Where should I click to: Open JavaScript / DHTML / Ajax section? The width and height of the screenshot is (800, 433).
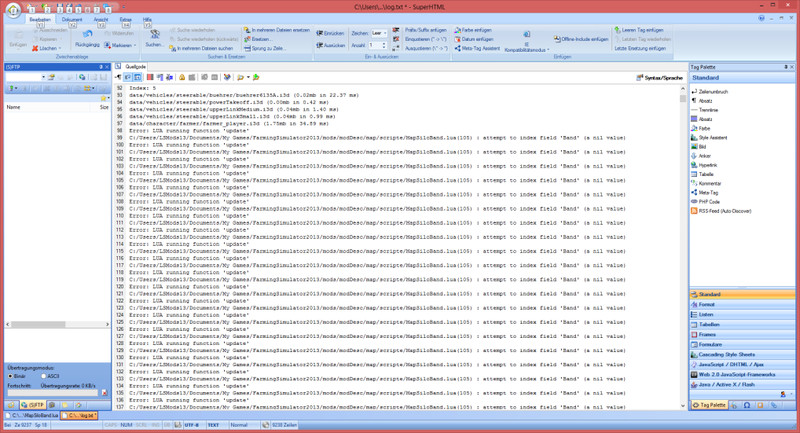coord(742,365)
